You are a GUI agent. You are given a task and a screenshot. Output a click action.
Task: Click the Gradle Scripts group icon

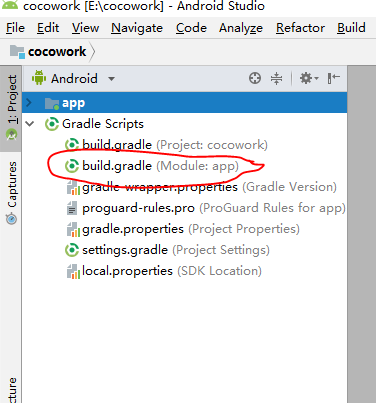tap(52, 124)
